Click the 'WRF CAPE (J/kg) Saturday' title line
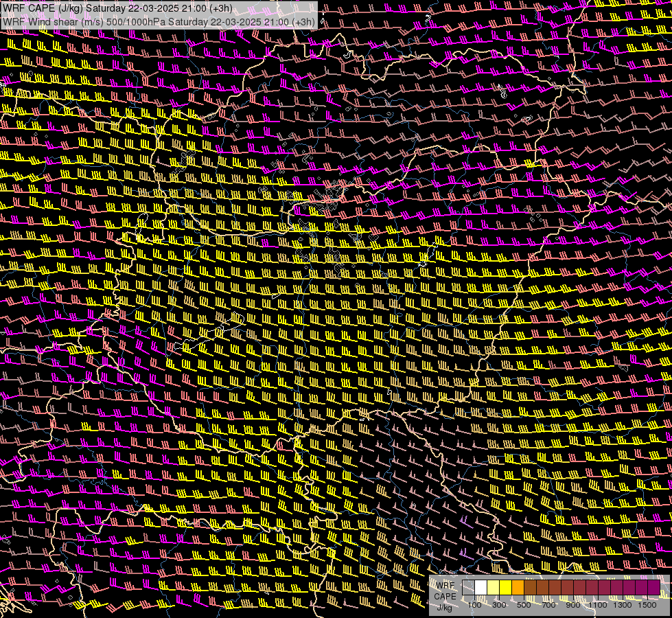 pos(117,8)
